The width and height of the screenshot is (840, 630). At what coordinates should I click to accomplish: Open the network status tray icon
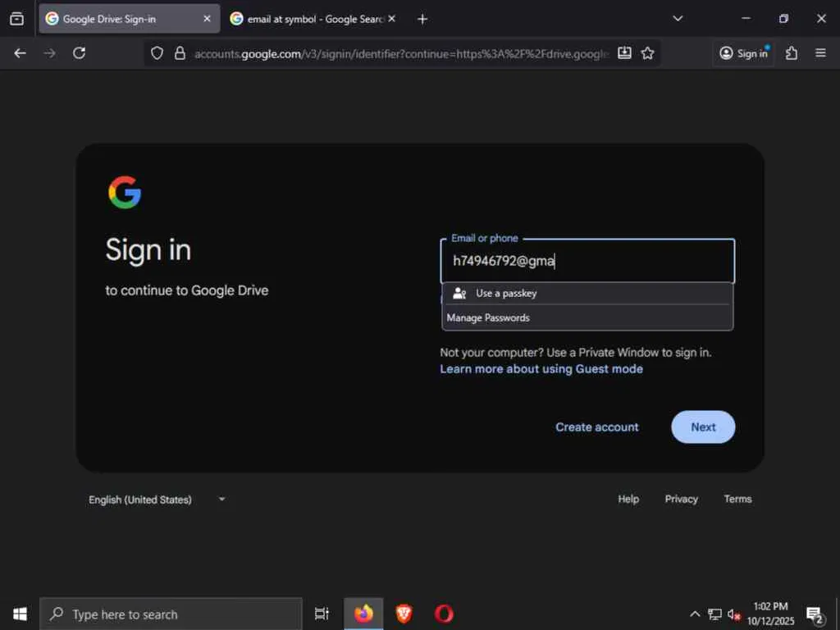[714, 614]
